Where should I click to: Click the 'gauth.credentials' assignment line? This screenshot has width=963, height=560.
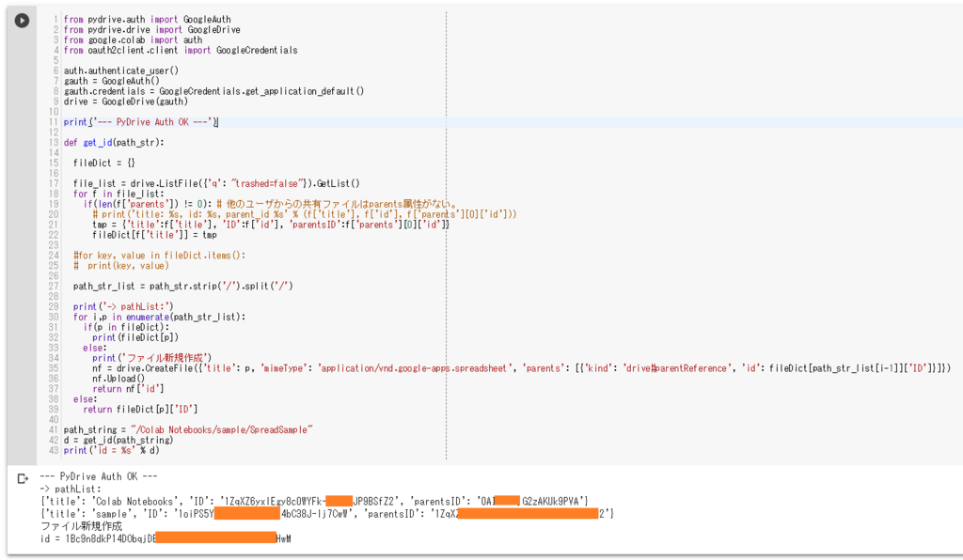point(213,91)
